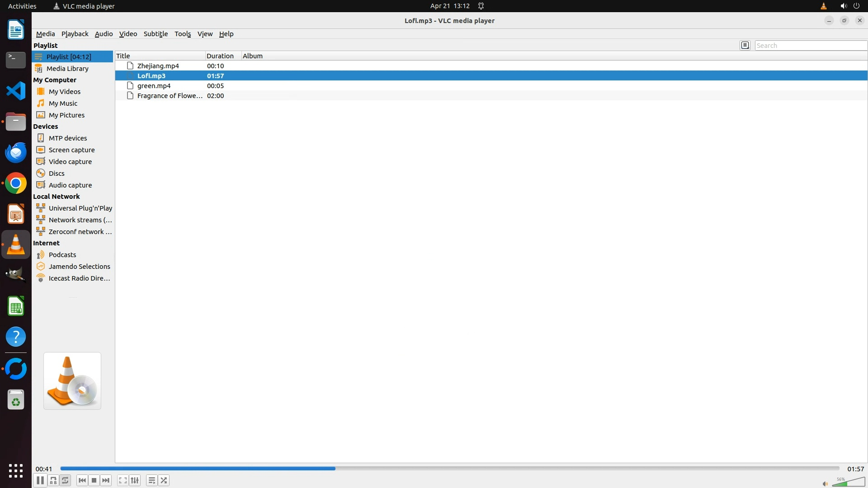Toggle fullscreen video mode

point(123,480)
